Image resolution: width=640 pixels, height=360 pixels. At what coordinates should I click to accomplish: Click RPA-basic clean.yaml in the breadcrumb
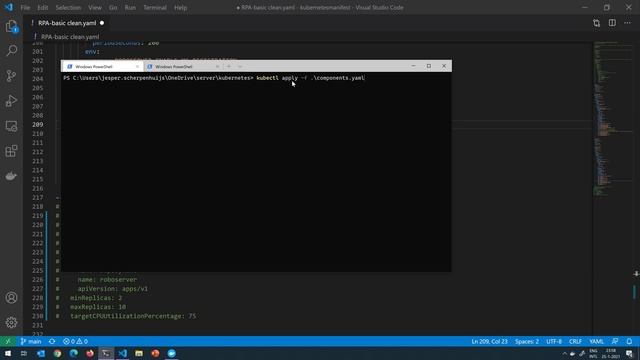pos(70,37)
